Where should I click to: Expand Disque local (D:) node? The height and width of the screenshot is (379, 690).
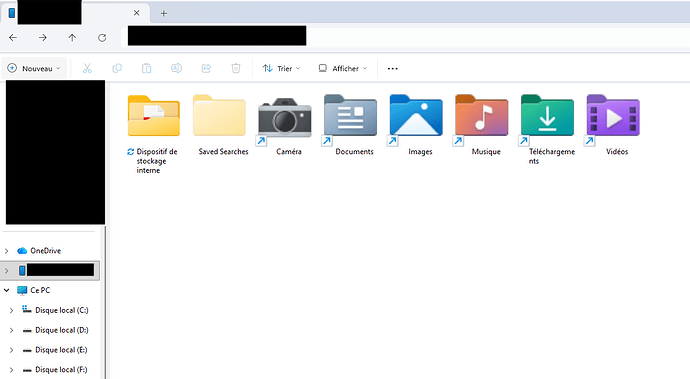point(11,330)
